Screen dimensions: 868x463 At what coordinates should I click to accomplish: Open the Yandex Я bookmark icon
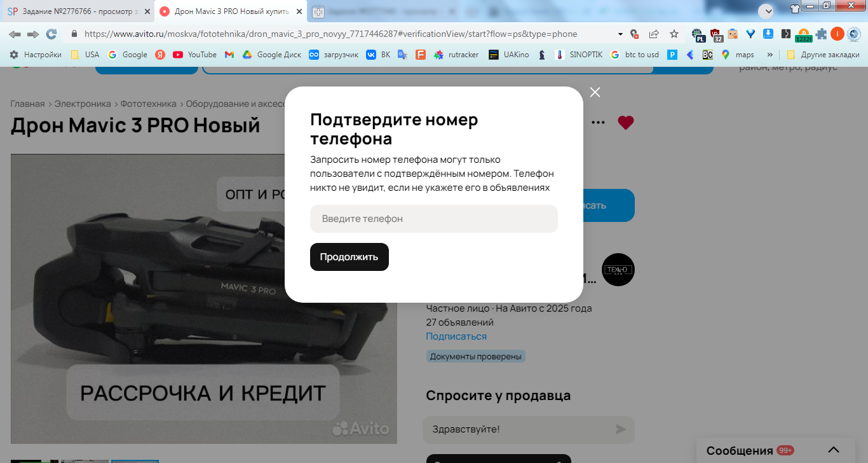pos(160,55)
